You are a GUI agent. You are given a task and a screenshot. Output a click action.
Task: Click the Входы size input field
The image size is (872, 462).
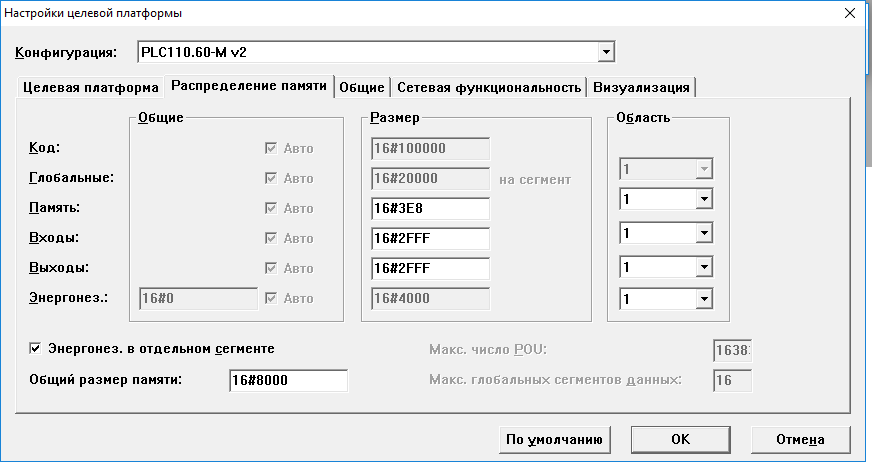click(430, 238)
